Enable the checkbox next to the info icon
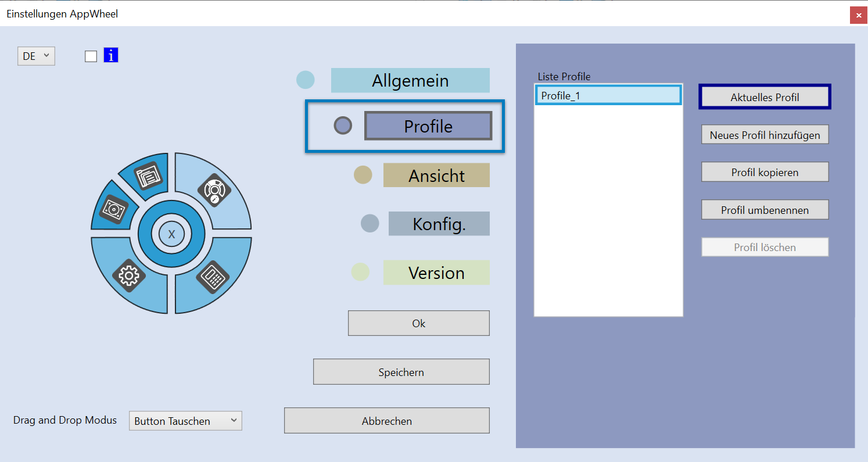Viewport: 868px width, 462px height. click(x=91, y=56)
